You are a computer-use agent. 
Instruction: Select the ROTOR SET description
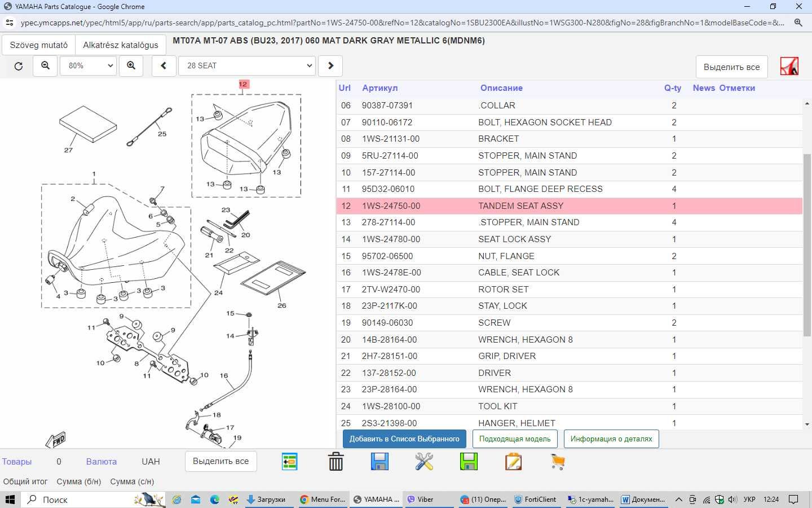pos(504,290)
